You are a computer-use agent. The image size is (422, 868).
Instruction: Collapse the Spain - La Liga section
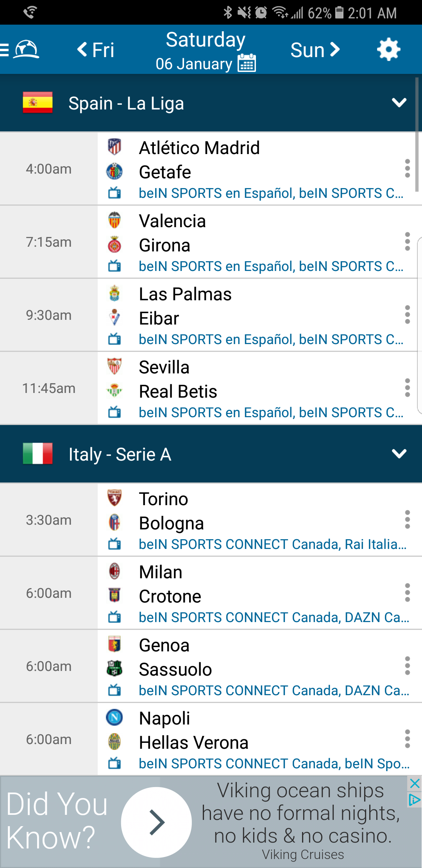[399, 103]
